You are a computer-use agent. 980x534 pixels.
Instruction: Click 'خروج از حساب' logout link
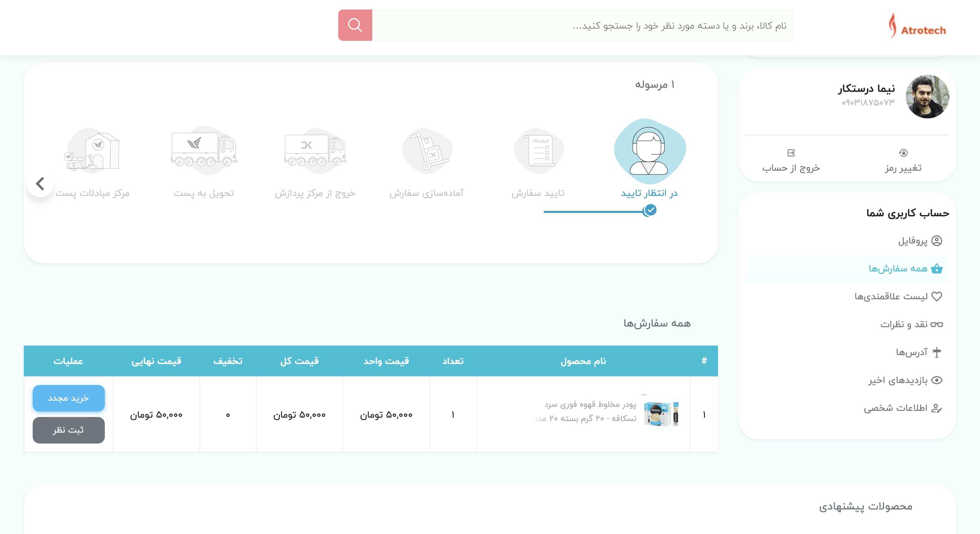point(791,168)
